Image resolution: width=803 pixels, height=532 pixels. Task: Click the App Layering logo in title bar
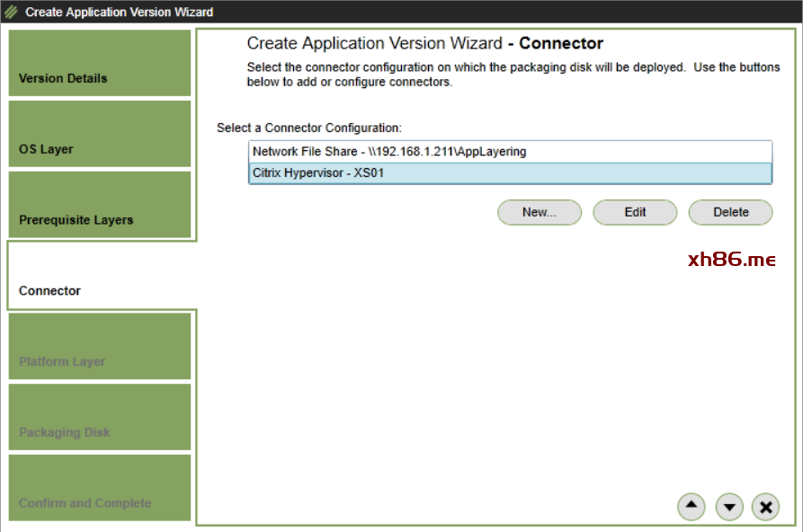[12, 13]
